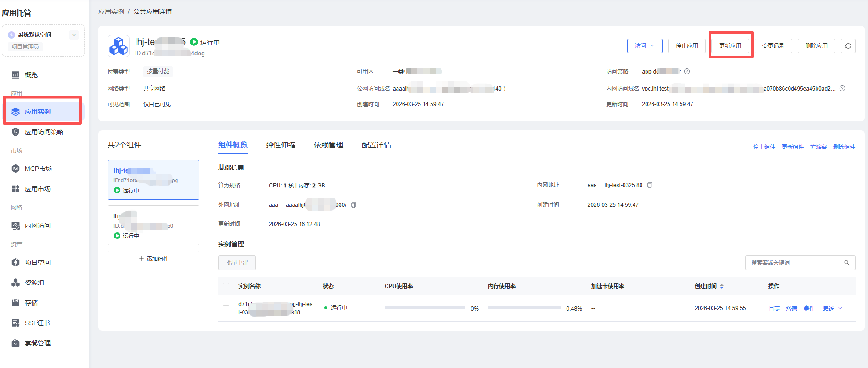Open MCP市场 from the sidebar
Screen dimensions: 868x368
(x=38, y=169)
